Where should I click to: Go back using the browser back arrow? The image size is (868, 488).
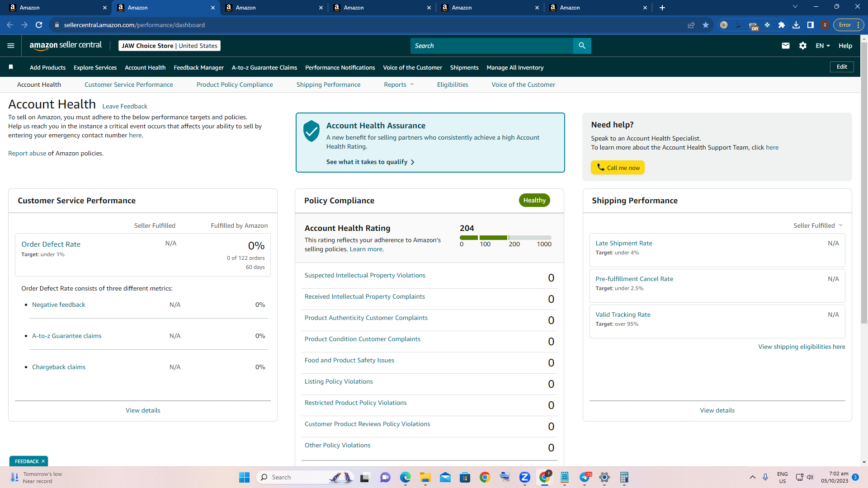coord(10,25)
